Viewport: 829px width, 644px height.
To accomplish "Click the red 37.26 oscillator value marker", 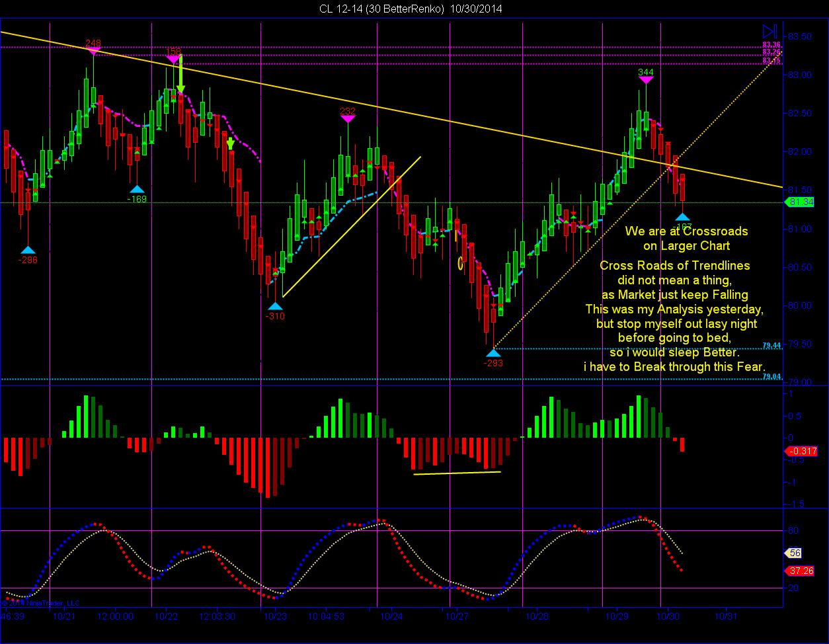I will pyautogui.click(x=801, y=571).
